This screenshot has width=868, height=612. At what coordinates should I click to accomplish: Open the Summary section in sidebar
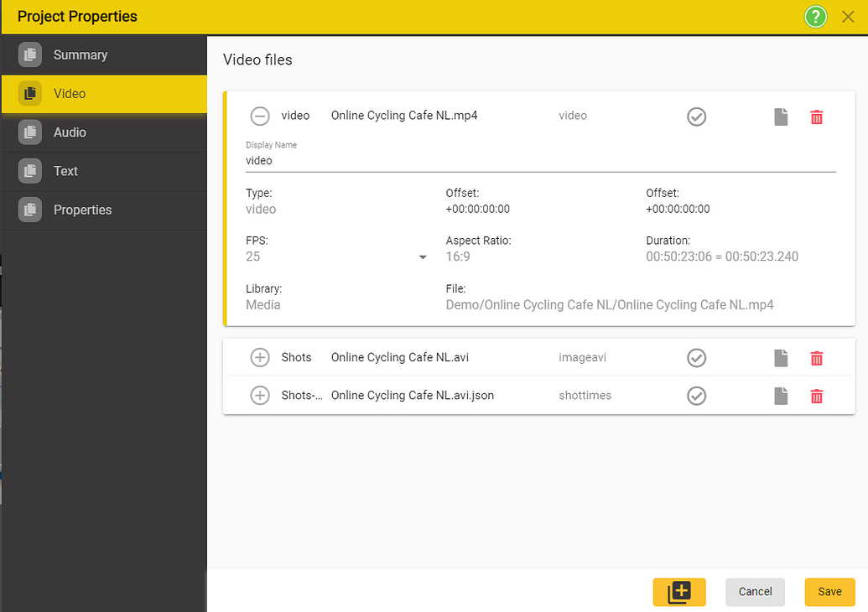click(80, 55)
